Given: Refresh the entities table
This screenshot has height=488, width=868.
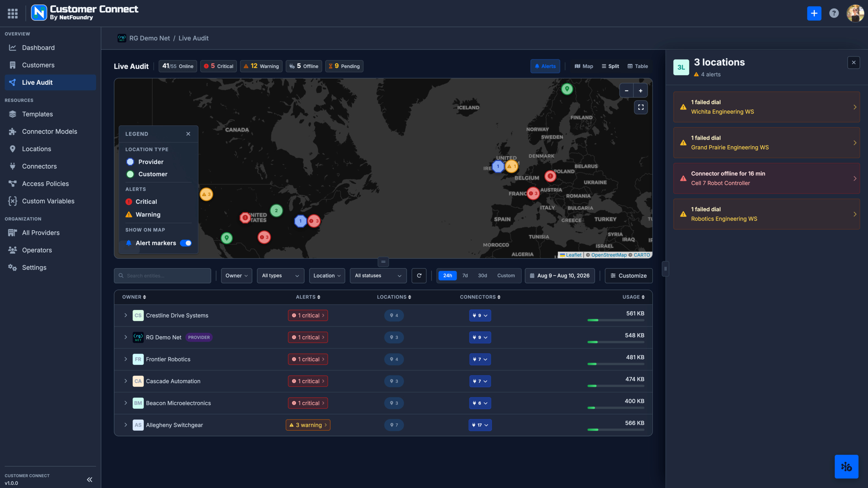Looking at the screenshot, I should (419, 276).
